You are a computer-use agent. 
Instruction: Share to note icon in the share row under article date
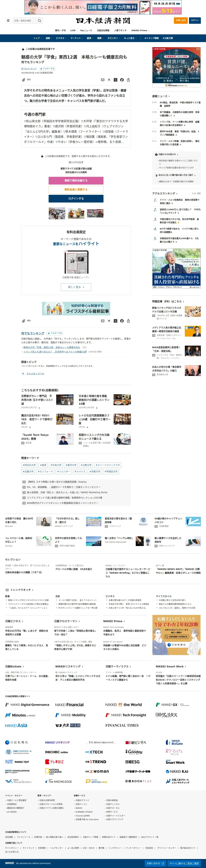click(x=109, y=80)
